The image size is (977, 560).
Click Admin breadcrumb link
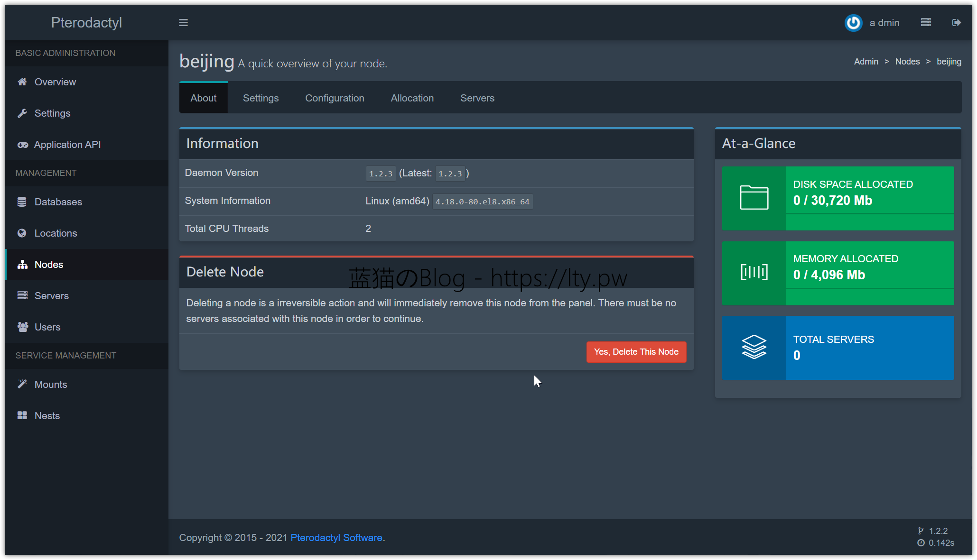pos(866,62)
